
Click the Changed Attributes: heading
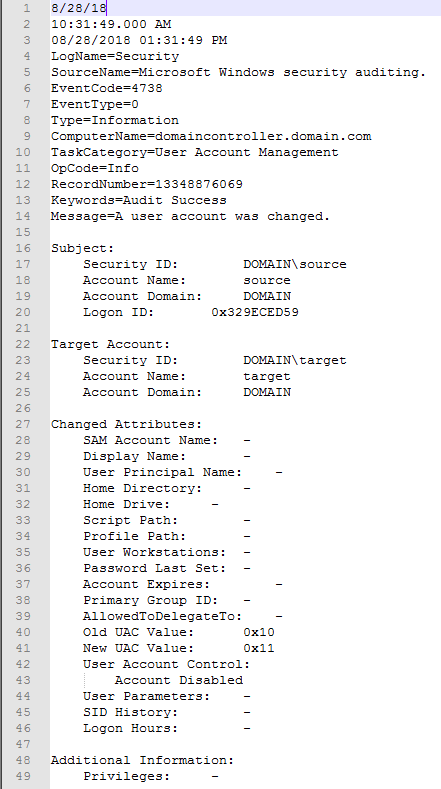[x=126, y=424]
